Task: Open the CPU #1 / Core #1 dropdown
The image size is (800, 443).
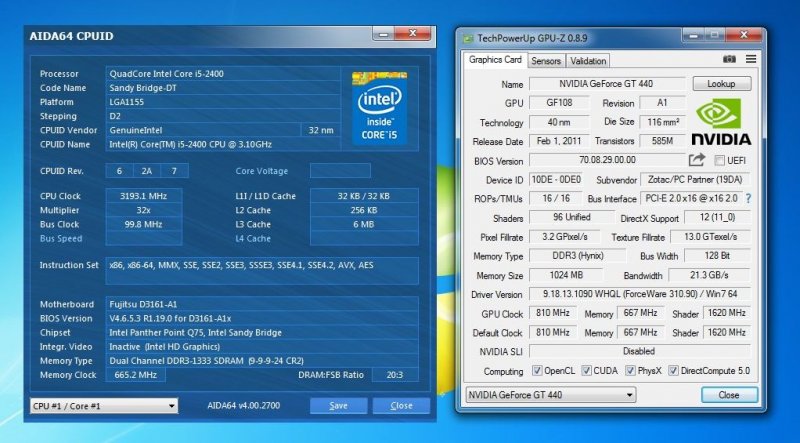Action: pos(104,405)
